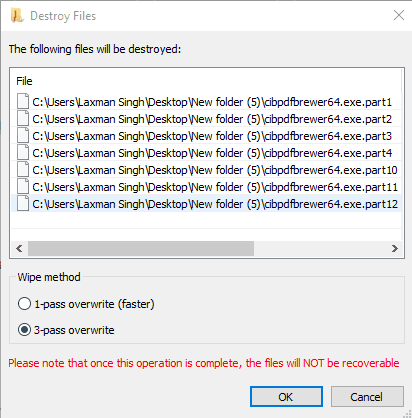
Task: Click the File column header
Action: click(x=24, y=81)
